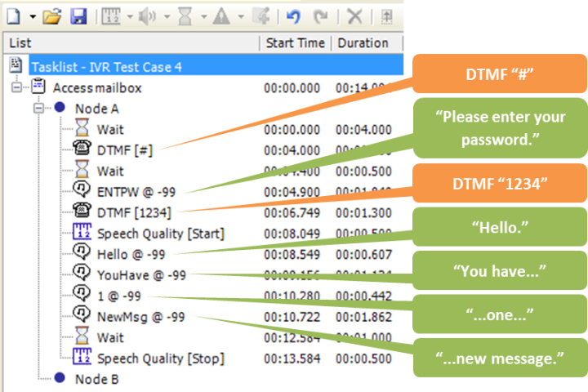
Task: Click the Undo arrow icon
Action: click(x=293, y=16)
